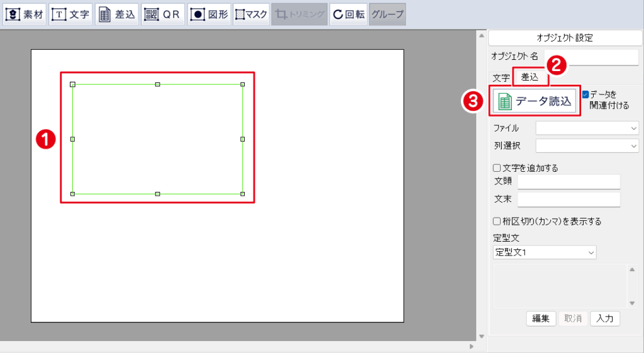The width and height of the screenshot is (644, 353).
Task: Click the 文頭 input field
Action: [x=568, y=181]
